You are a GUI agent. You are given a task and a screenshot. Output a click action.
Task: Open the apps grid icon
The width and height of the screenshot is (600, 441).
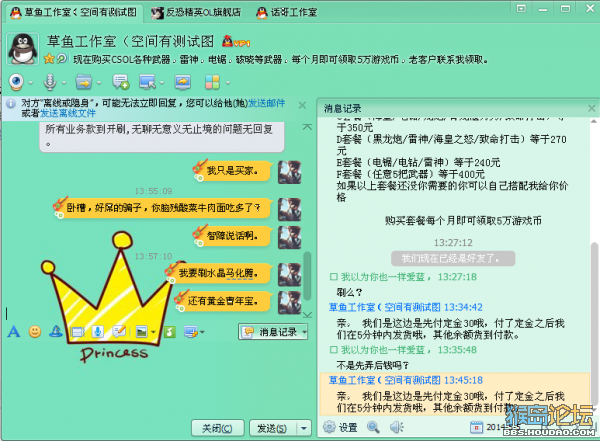(212, 82)
